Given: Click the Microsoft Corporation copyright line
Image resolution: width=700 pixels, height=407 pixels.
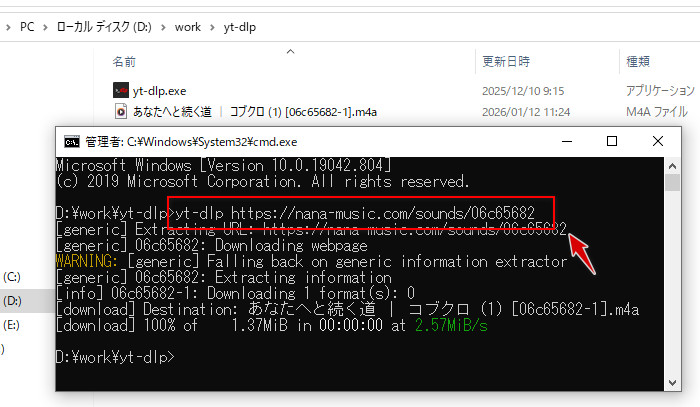Looking at the screenshot, I should 262,182.
